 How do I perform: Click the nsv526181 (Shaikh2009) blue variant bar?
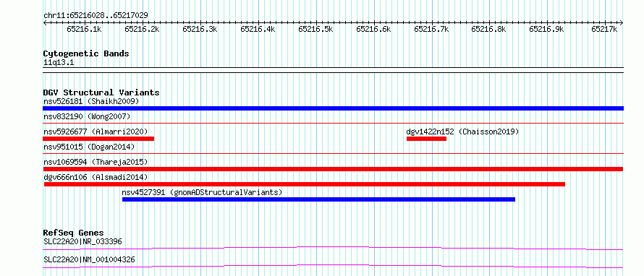pyautogui.click(x=333, y=108)
